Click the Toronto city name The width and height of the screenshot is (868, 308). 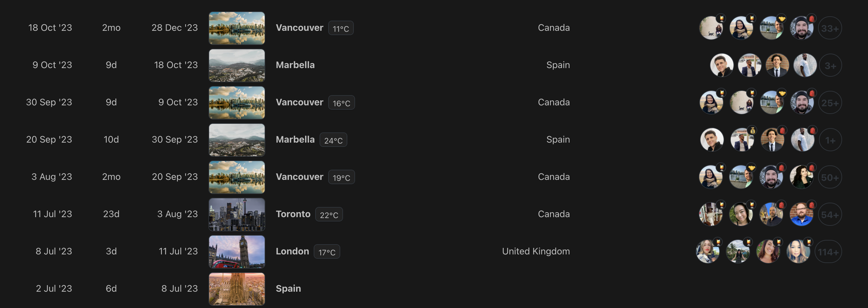coord(293,214)
